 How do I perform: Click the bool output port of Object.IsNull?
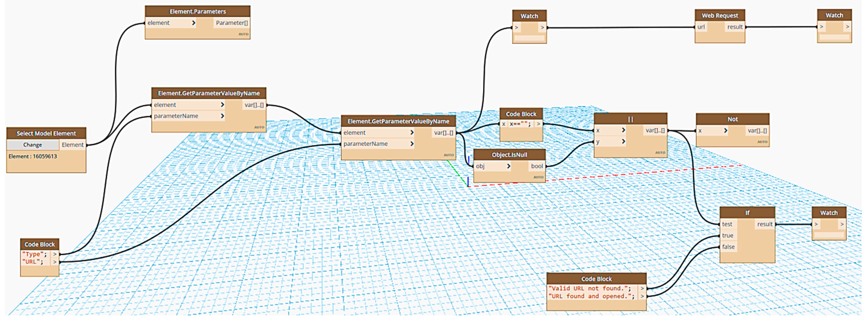click(537, 166)
